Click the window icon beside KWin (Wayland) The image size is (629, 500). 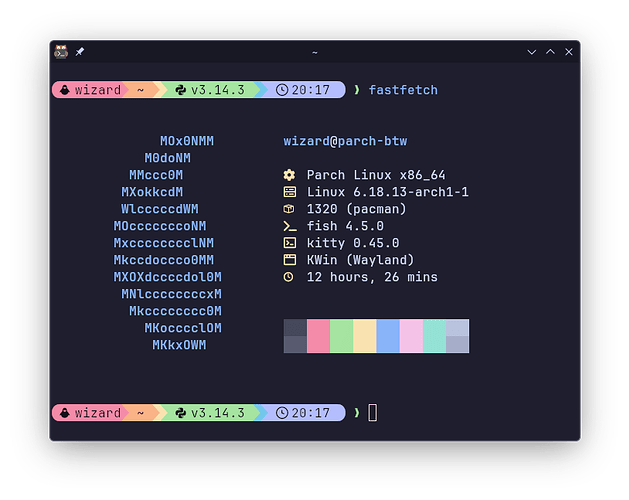(x=290, y=260)
